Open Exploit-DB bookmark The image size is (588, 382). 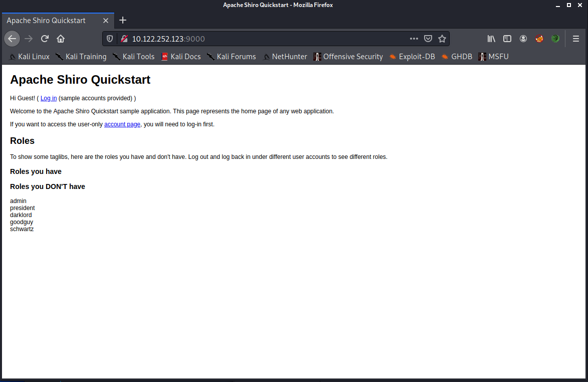tap(412, 57)
